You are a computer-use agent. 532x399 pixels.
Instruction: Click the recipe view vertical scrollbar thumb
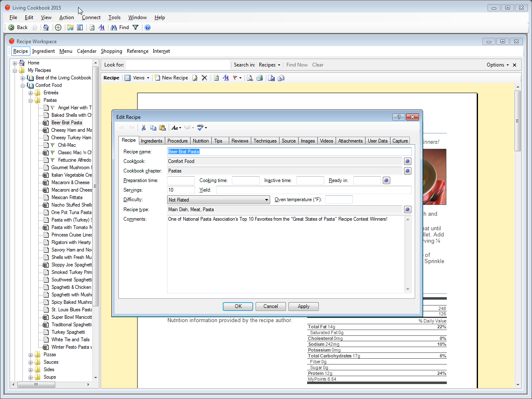coord(517,121)
